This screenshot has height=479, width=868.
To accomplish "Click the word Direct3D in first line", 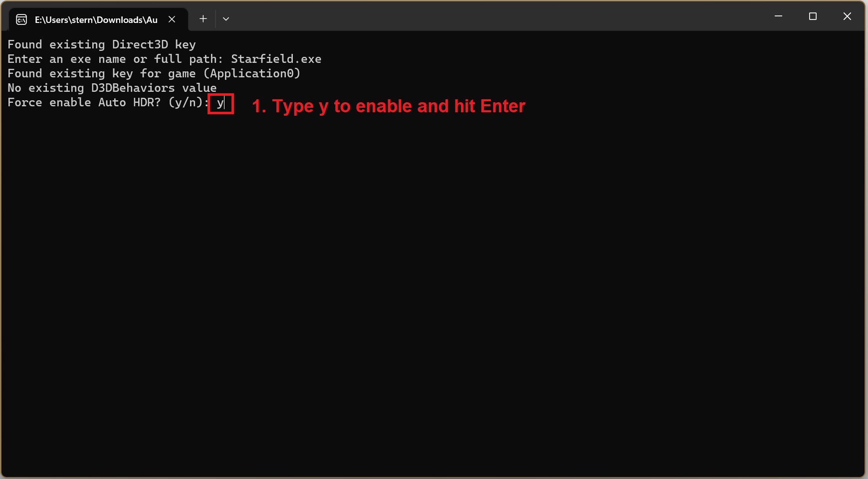I will [140, 44].
